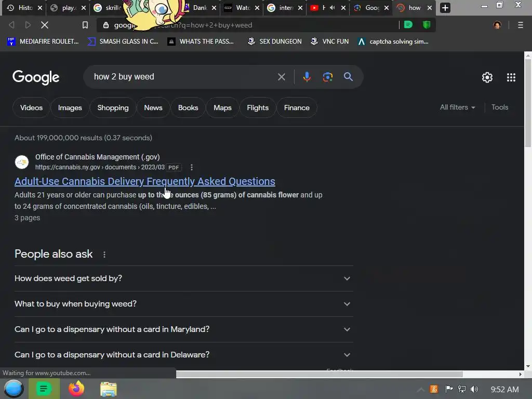This screenshot has height=399, width=532.
Task: Open the network tray icon
Action: [461, 389]
